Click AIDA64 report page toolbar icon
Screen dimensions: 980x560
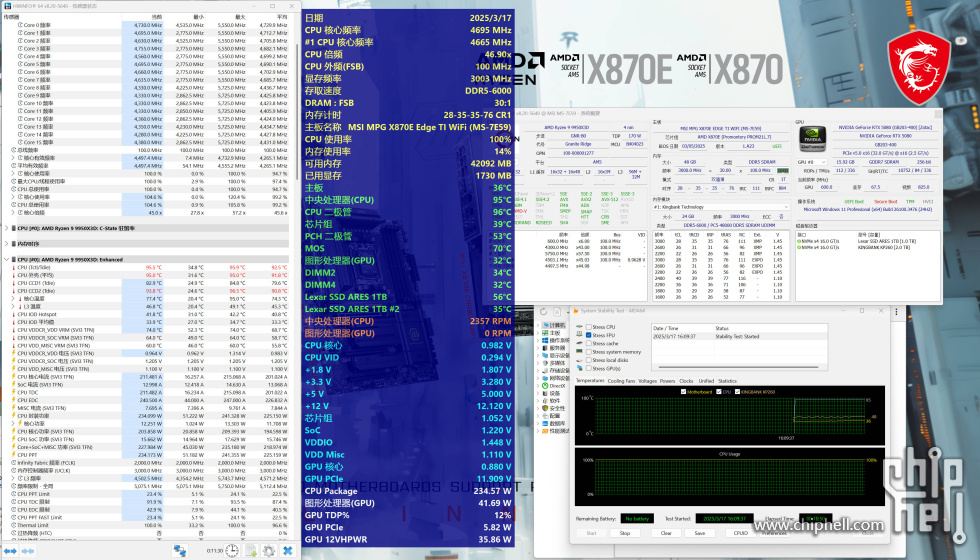click(x=557, y=311)
